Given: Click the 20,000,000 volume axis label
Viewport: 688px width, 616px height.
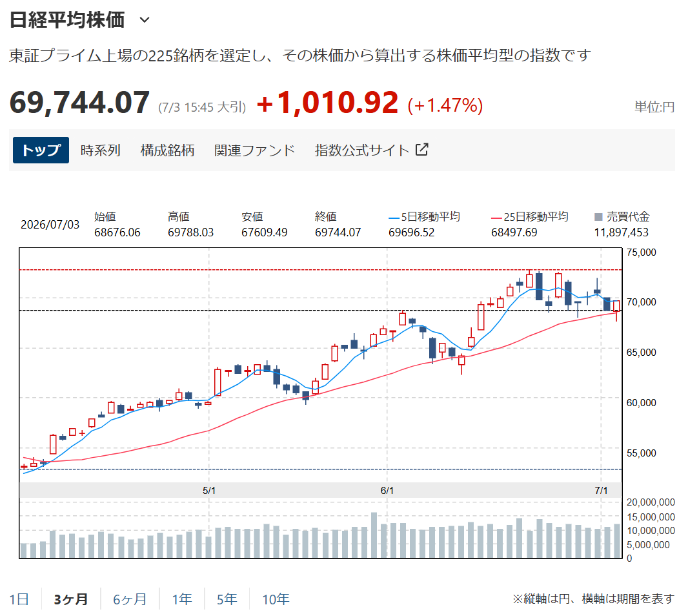Looking at the screenshot, I should [651, 502].
